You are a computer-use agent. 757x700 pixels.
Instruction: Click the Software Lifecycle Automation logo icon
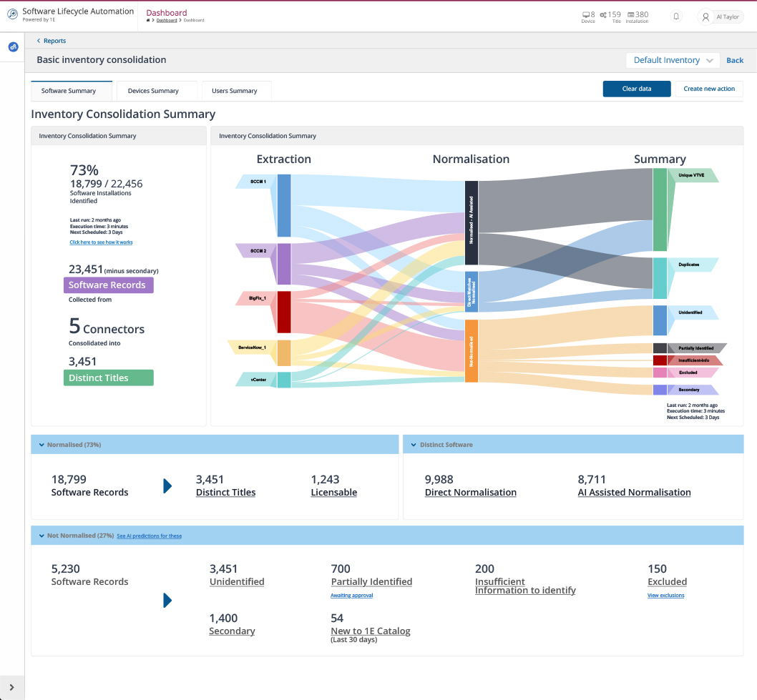[13, 14]
